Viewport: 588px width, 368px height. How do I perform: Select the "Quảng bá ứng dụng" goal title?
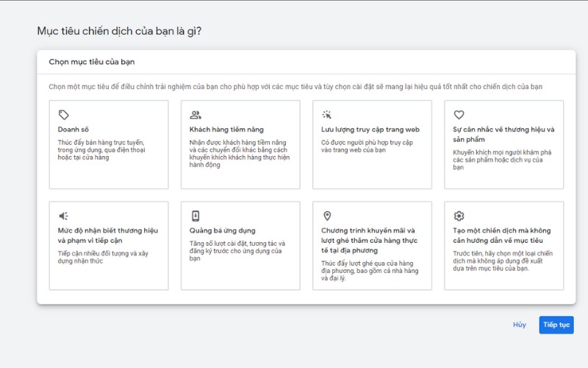(223, 230)
